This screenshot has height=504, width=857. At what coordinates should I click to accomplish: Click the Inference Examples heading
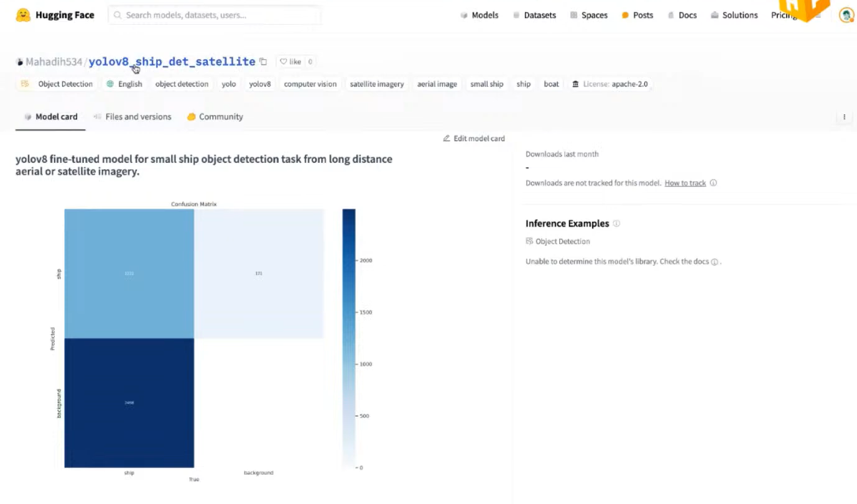pyautogui.click(x=567, y=224)
